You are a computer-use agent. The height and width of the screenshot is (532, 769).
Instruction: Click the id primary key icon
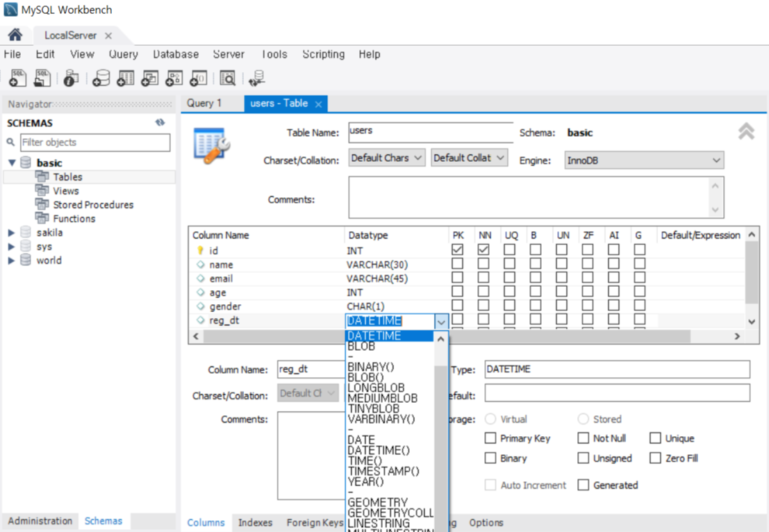(200, 251)
